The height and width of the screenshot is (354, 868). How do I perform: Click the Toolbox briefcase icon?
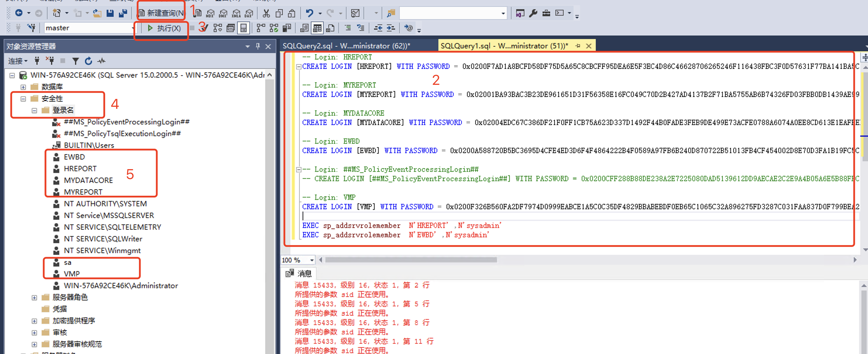(546, 13)
